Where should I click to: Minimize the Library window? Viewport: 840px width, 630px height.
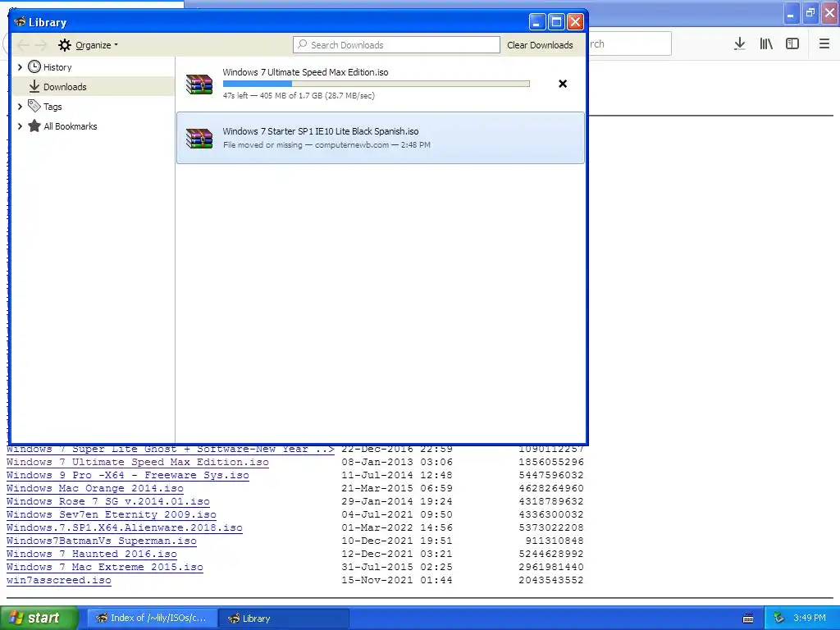coord(537,22)
